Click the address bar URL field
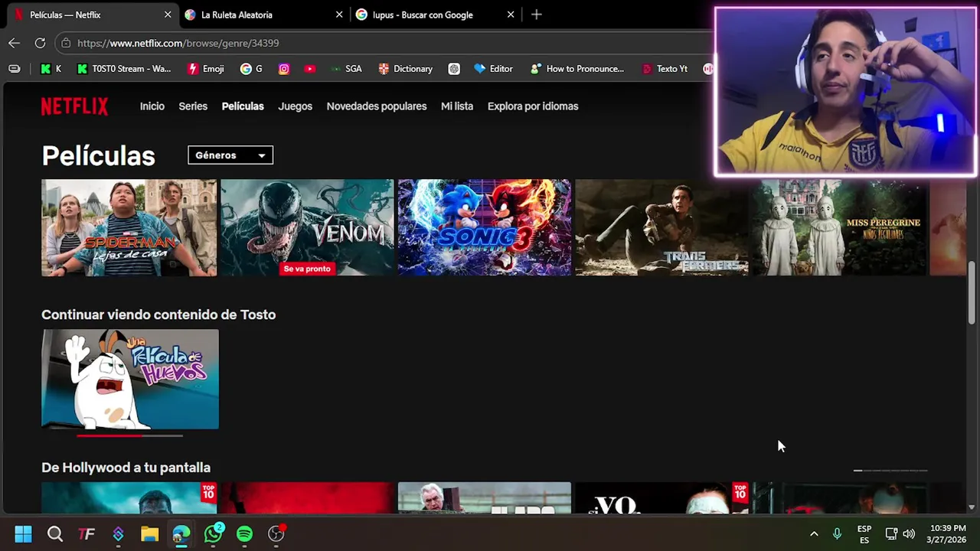The height and width of the screenshot is (551, 980). coord(383,43)
